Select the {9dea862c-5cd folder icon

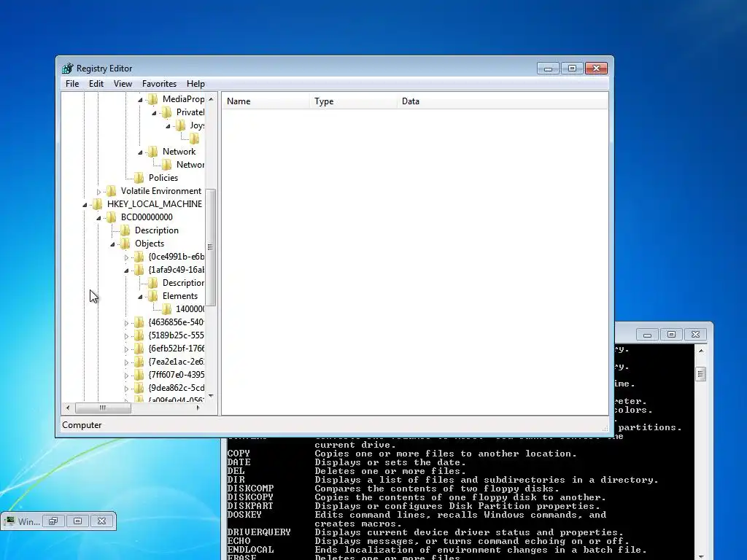tap(139, 388)
